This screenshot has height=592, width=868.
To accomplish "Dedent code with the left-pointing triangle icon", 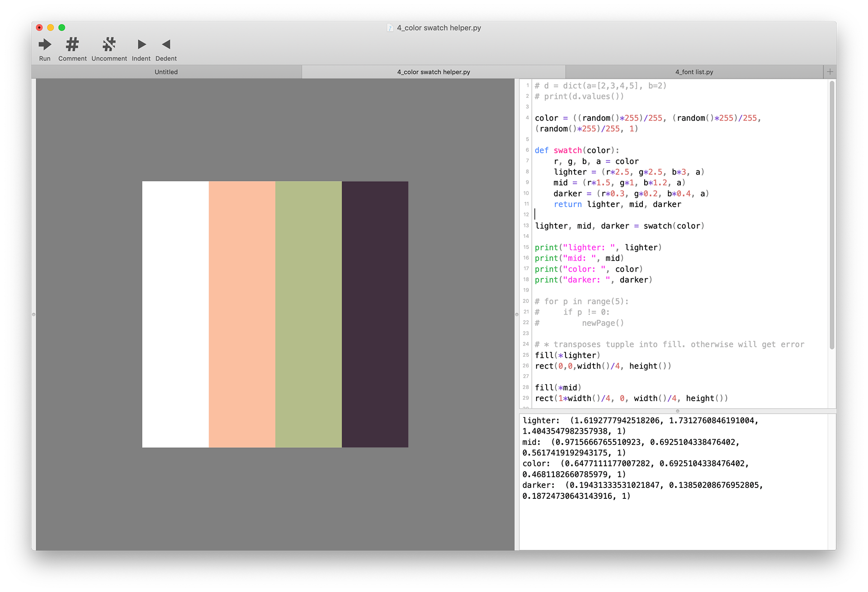I will point(166,45).
